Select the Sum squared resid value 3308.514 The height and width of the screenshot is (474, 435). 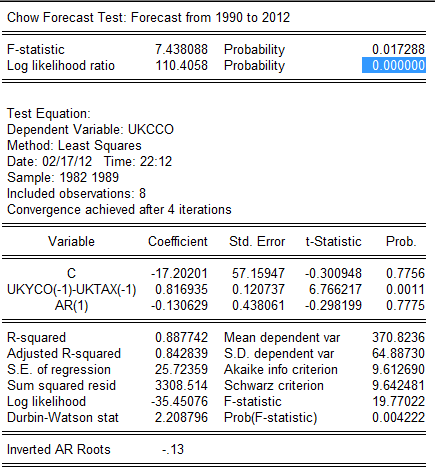click(x=181, y=385)
